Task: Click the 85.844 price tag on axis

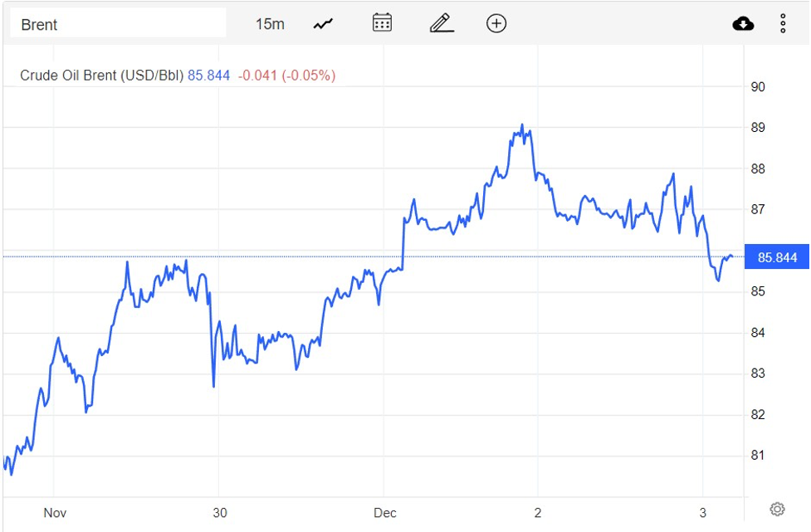Action: 778,258
